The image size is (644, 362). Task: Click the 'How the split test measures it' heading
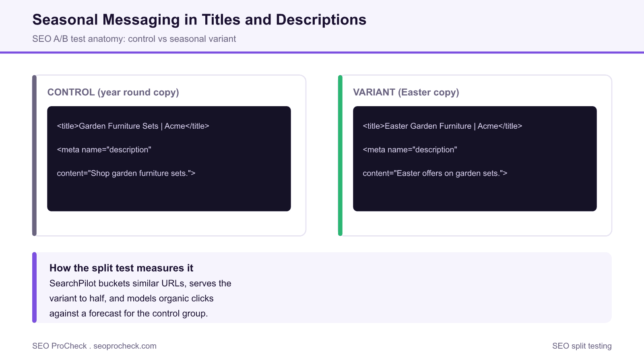pos(121,268)
